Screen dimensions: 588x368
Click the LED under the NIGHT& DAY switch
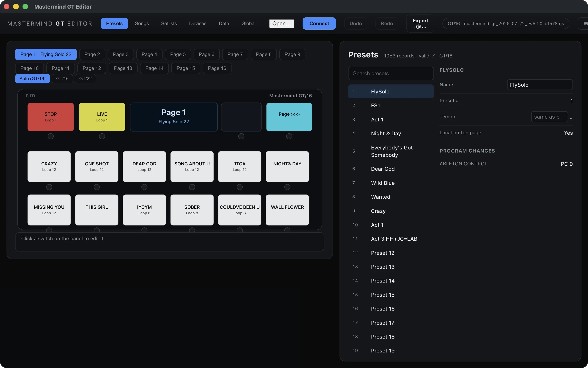287,187
